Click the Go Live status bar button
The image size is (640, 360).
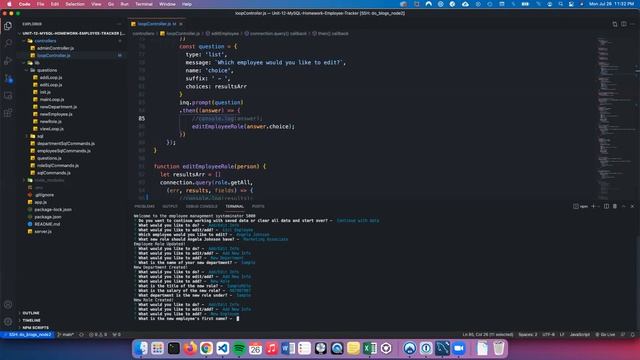(x=605, y=335)
